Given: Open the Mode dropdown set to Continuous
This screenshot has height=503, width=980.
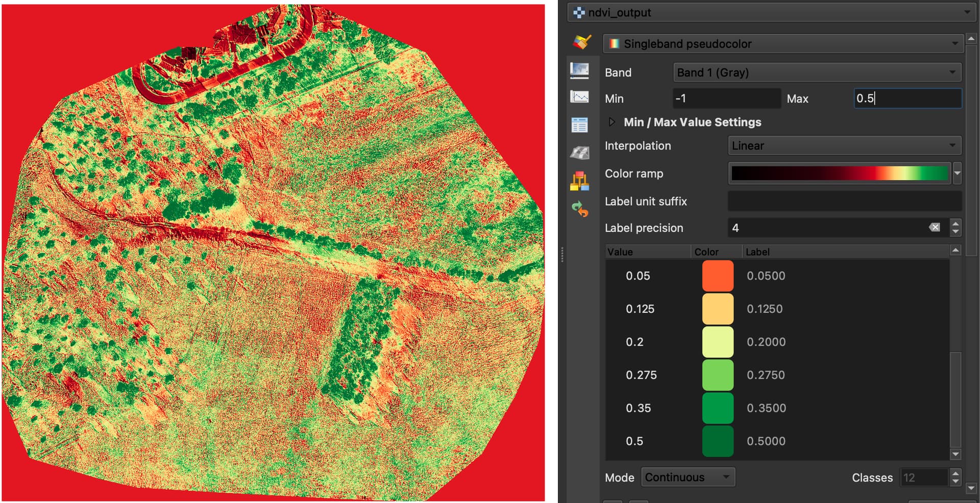Looking at the screenshot, I should pyautogui.click(x=688, y=477).
